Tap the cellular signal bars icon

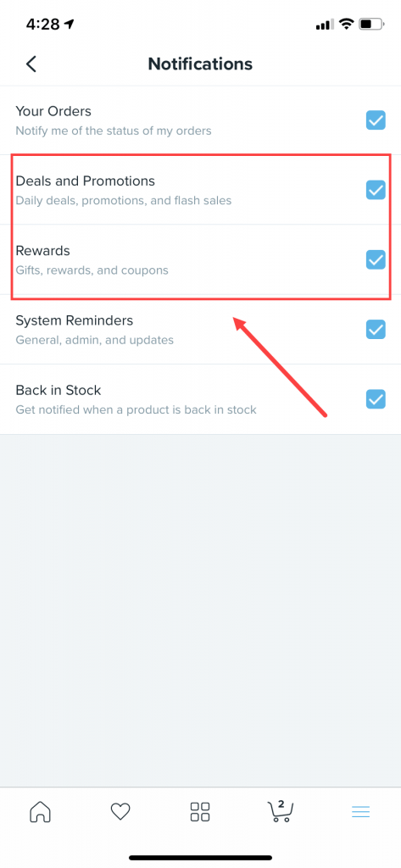coord(325,25)
